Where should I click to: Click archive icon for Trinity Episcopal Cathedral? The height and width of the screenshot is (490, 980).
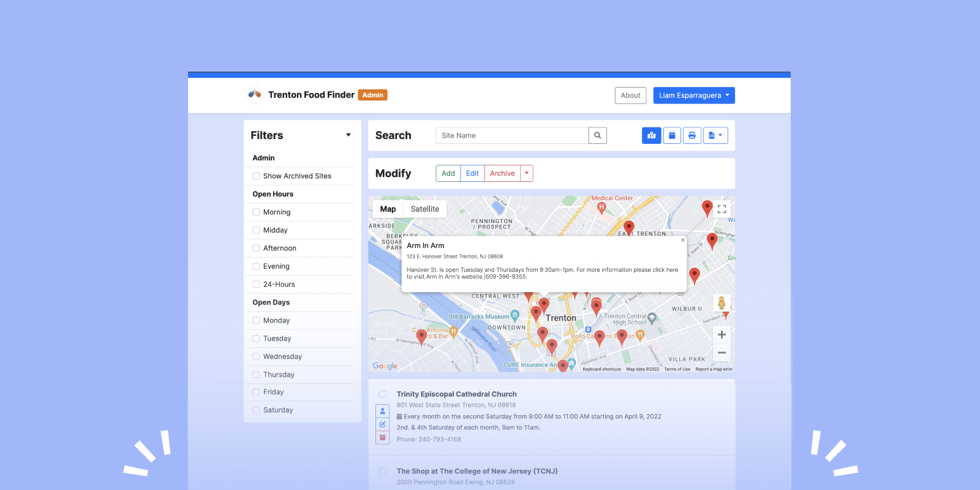coord(382,438)
